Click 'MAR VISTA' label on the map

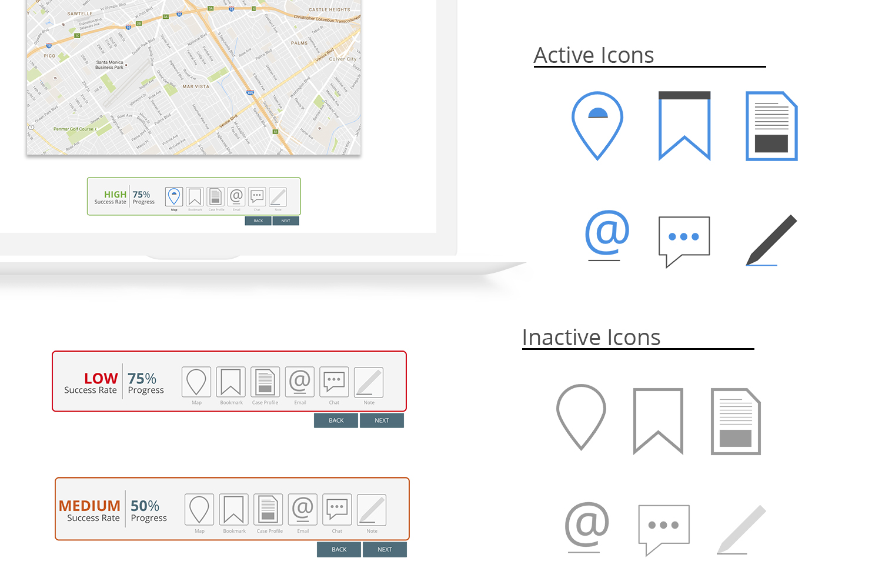pyautogui.click(x=196, y=86)
